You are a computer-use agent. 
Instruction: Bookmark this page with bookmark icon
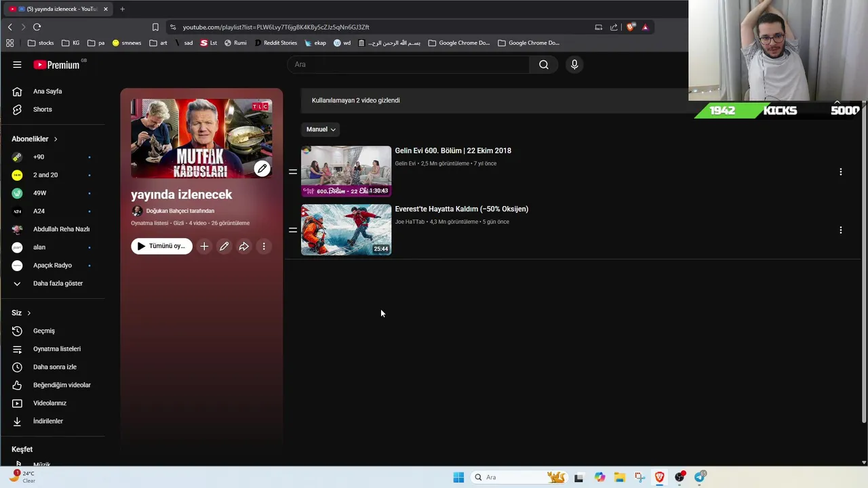point(155,27)
